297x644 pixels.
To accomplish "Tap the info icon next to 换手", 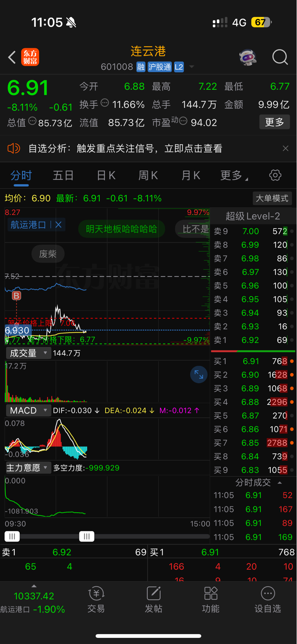I will click(x=105, y=103).
